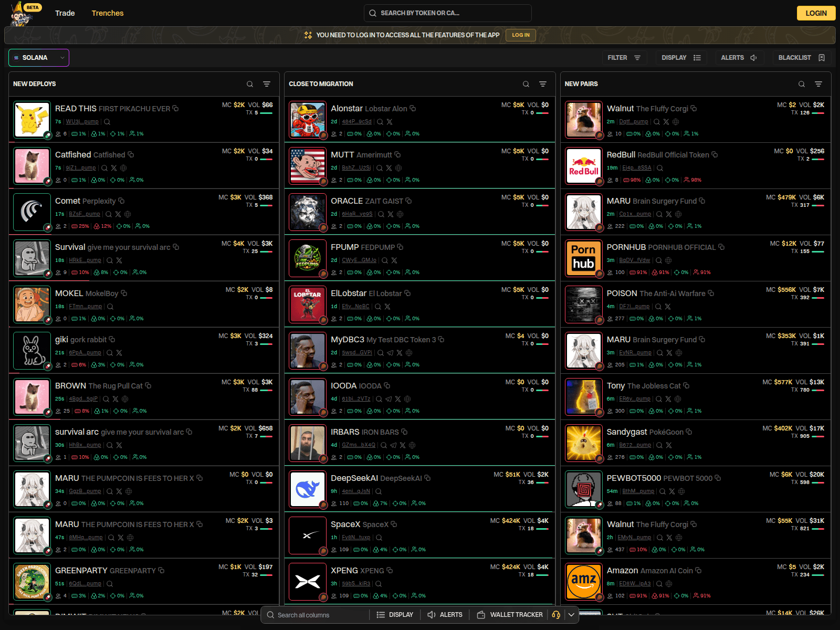Screen dimensions: 840x630
Task: Toggle the Alerts sound button in top toolbar
Action: 739,58
